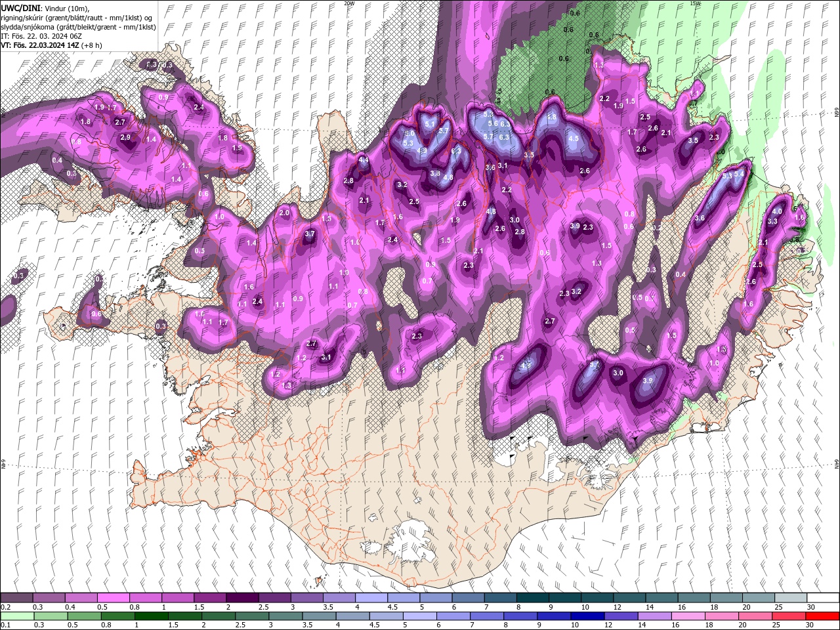Select the bright red swatch in rain legend
The image size is (840, 630).
pyautogui.click(x=823, y=616)
